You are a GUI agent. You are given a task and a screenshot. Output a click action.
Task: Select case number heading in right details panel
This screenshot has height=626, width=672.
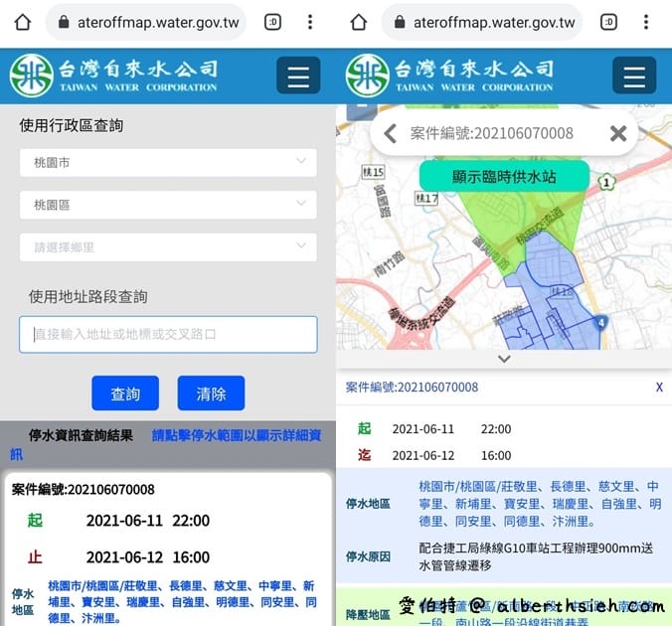(412, 388)
